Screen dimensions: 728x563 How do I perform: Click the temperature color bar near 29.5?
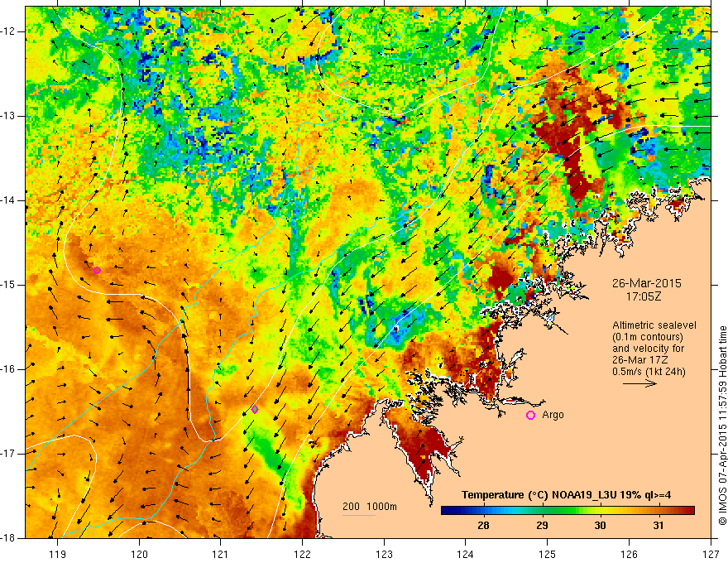[571, 511]
